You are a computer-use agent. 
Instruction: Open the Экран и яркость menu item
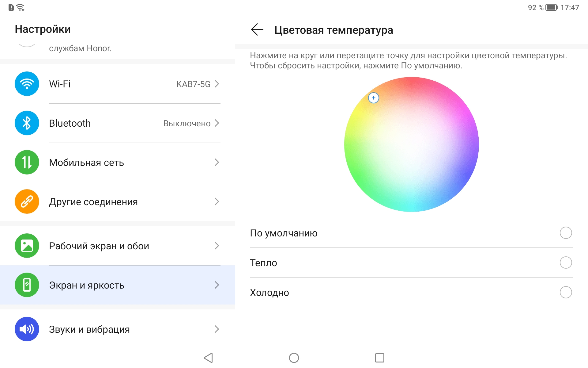(87, 285)
